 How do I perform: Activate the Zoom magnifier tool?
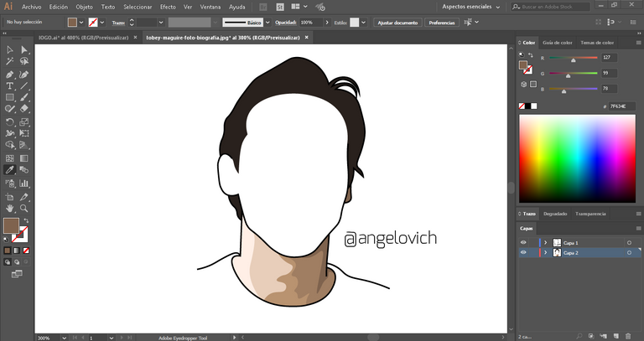(24, 207)
